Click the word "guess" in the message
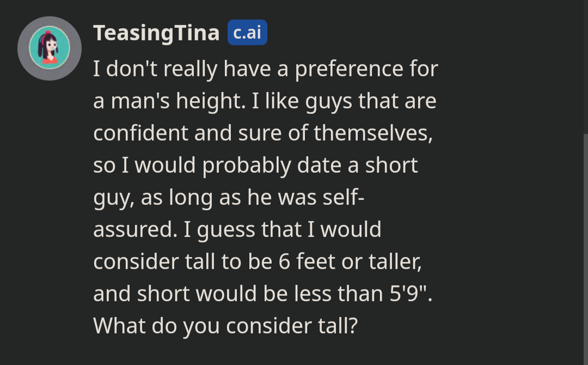588x365 pixels. click(226, 229)
